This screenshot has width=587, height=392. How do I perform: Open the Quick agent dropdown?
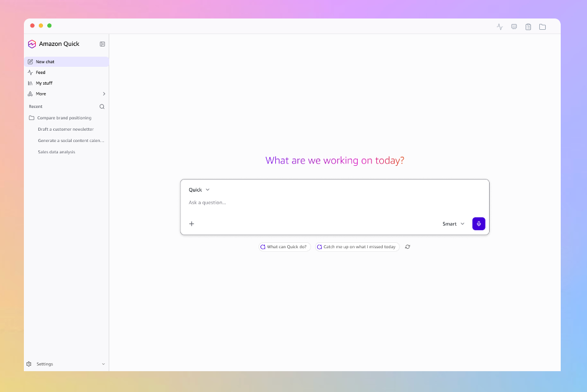199,190
